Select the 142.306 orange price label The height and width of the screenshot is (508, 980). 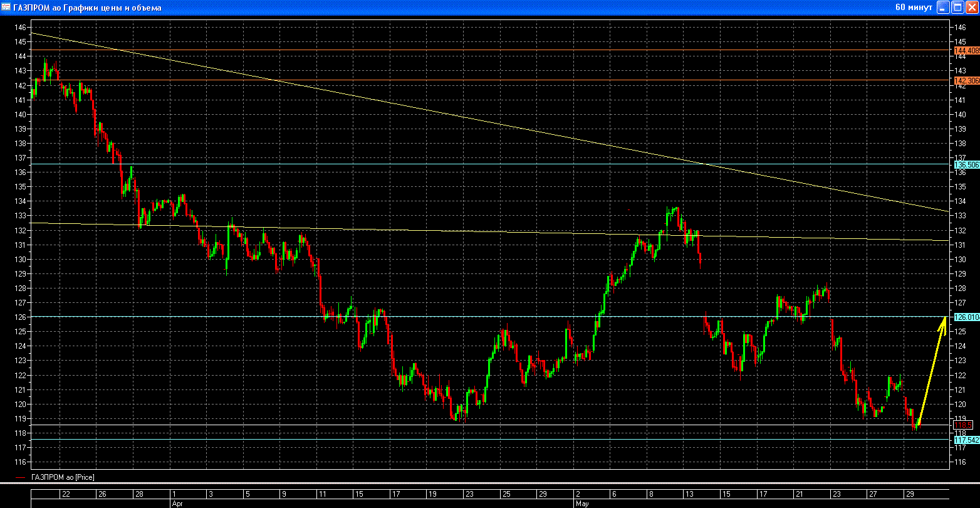(966, 80)
